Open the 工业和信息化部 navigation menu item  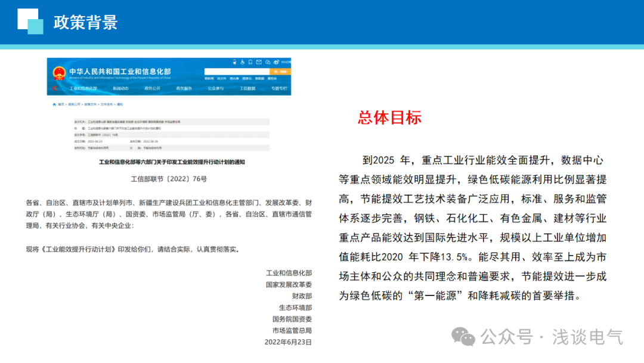[x=83, y=88]
